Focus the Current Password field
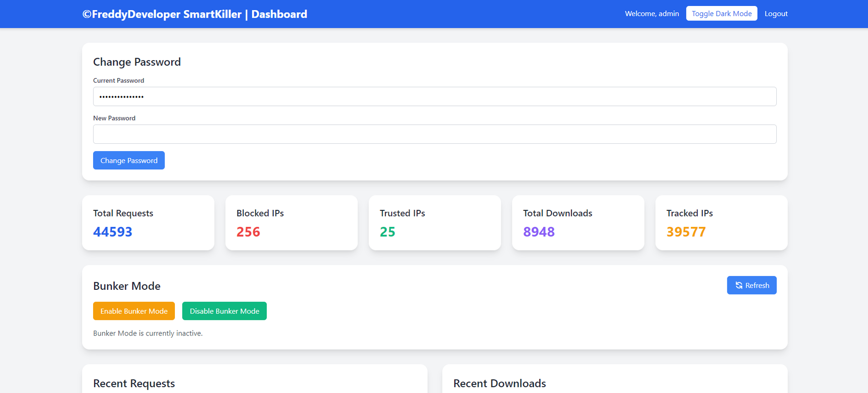Image resolution: width=868 pixels, height=393 pixels. pos(434,97)
